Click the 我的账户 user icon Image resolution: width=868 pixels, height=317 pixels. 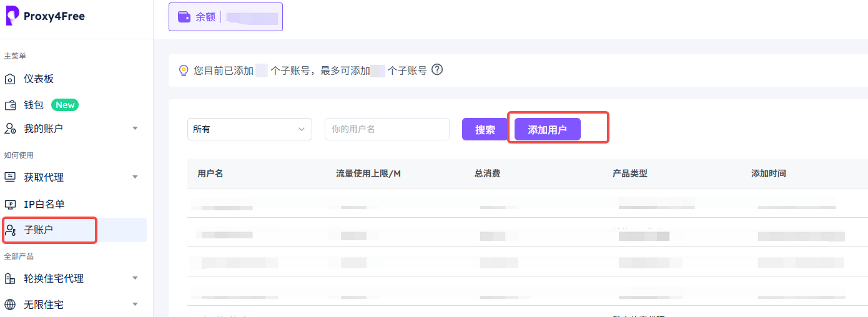[10, 129]
